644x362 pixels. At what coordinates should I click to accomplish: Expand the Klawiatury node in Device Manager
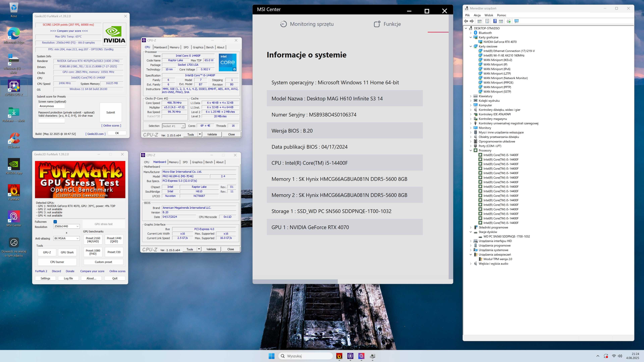471,96
